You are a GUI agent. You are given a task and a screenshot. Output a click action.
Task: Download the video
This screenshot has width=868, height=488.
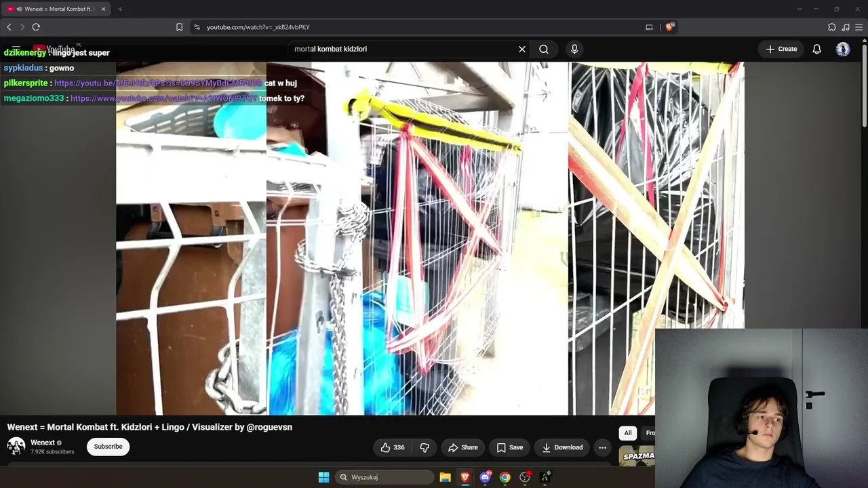562,447
